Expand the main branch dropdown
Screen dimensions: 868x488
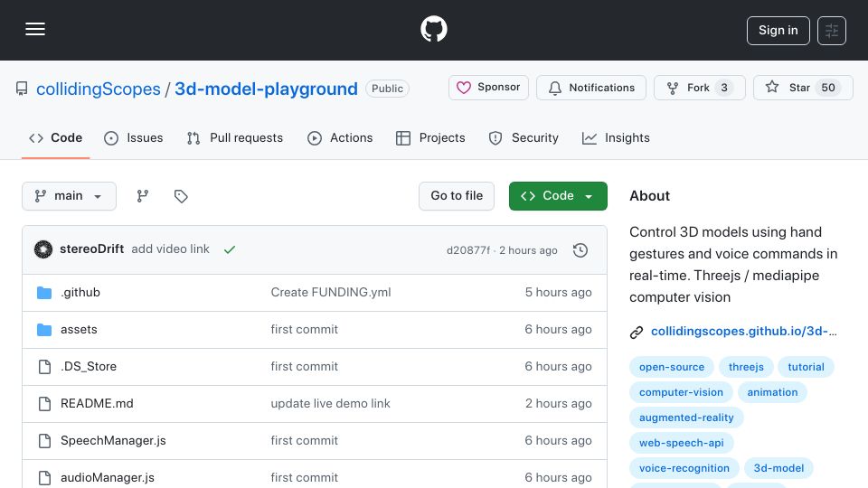point(70,196)
